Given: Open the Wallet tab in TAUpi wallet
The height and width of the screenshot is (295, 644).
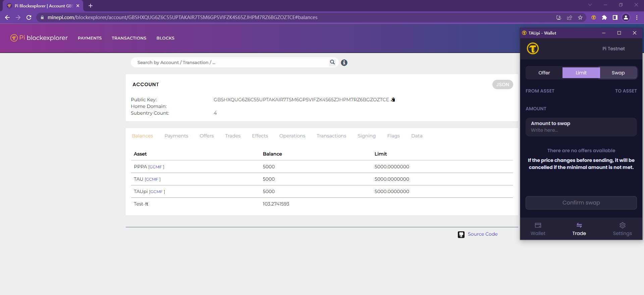Looking at the screenshot, I should pos(538,229).
